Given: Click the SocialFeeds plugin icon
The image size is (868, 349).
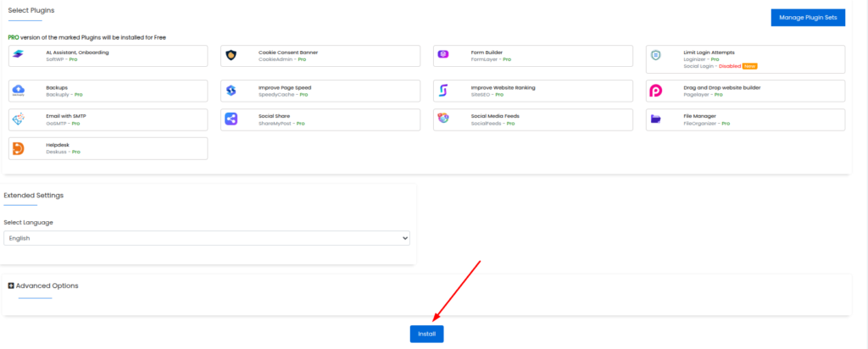Looking at the screenshot, I should coord(442,118).
